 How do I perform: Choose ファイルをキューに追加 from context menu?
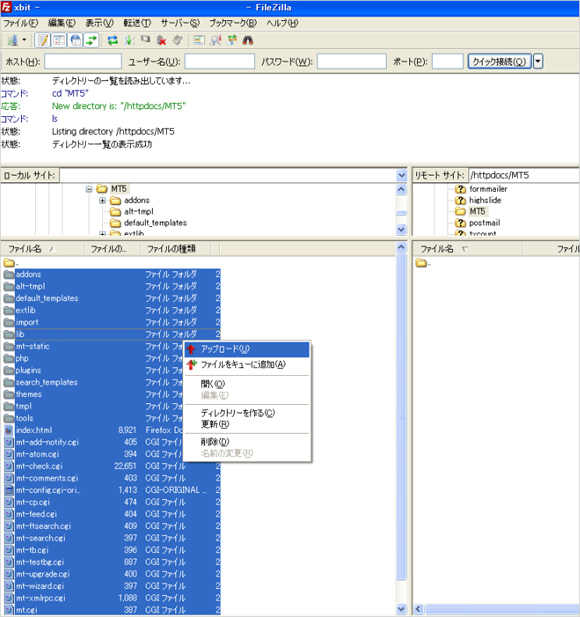click(247, 365)
